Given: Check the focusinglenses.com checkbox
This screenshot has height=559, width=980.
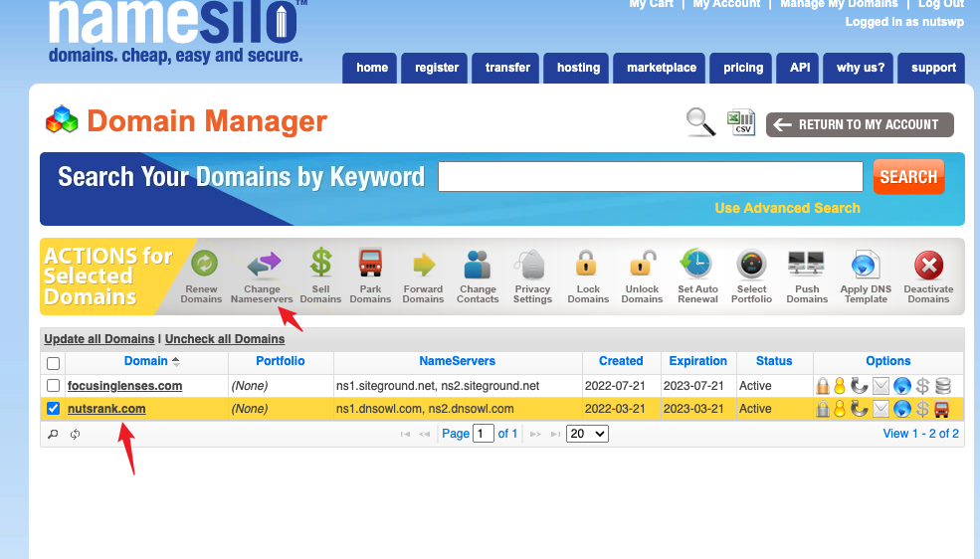Looking at the screenshot, I should coord(54,386).
